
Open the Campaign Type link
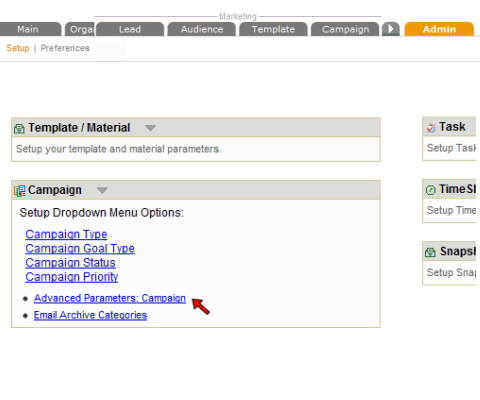pos(66,234)
